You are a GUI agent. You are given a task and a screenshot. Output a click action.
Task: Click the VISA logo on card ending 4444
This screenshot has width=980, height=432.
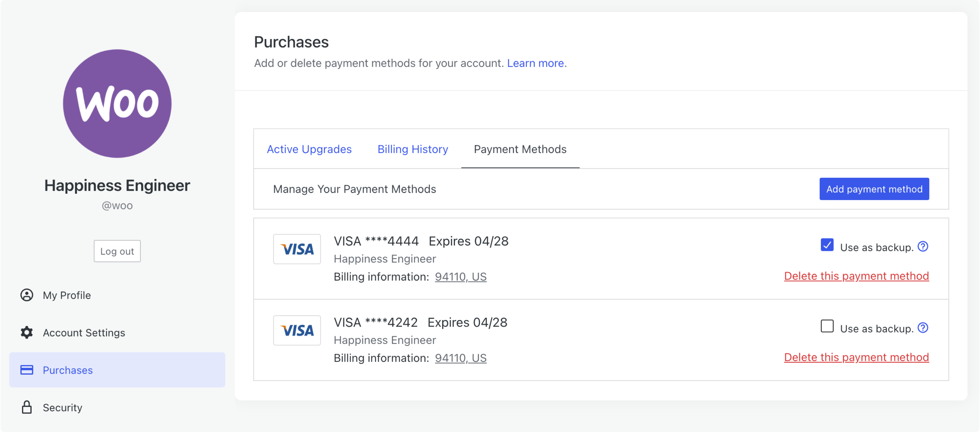point(297,249)
